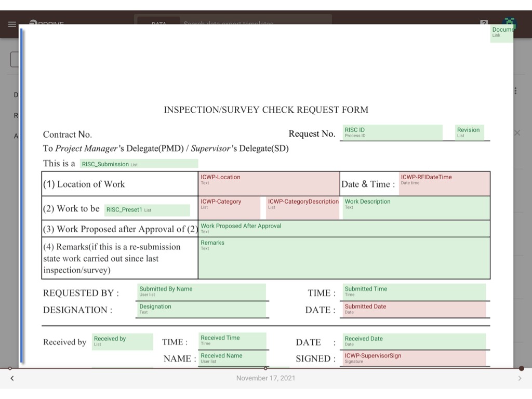Open the Received by list field
532x399 pixels.
click(x=123, y=341)
